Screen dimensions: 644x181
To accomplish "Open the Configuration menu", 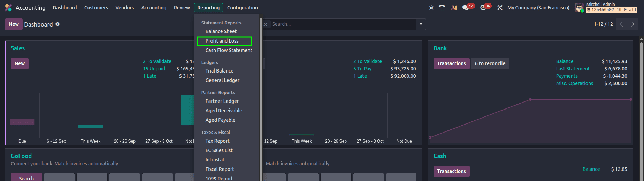I will point(243,8).
